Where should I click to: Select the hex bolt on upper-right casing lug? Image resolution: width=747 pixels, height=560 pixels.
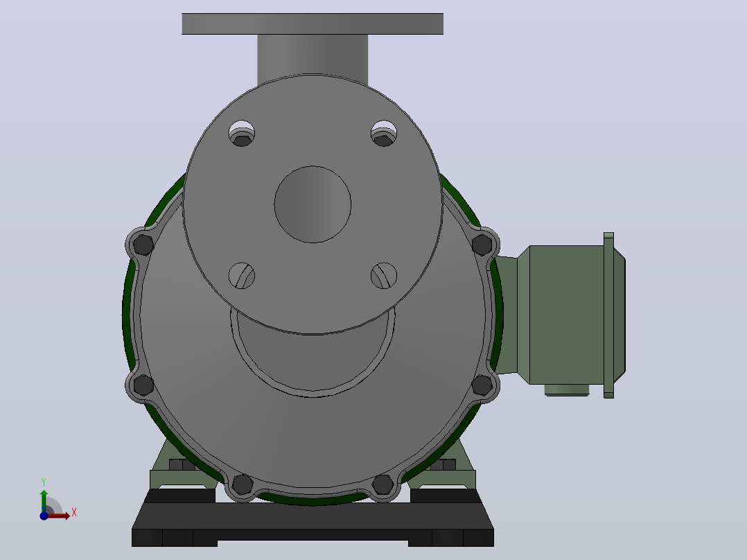(482, 245)
